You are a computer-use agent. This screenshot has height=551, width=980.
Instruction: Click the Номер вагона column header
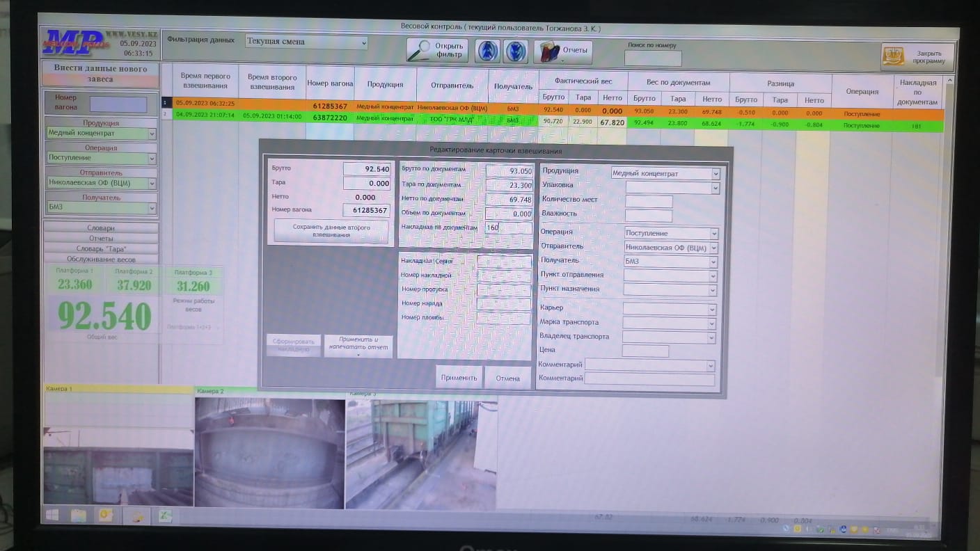(331, 83)
